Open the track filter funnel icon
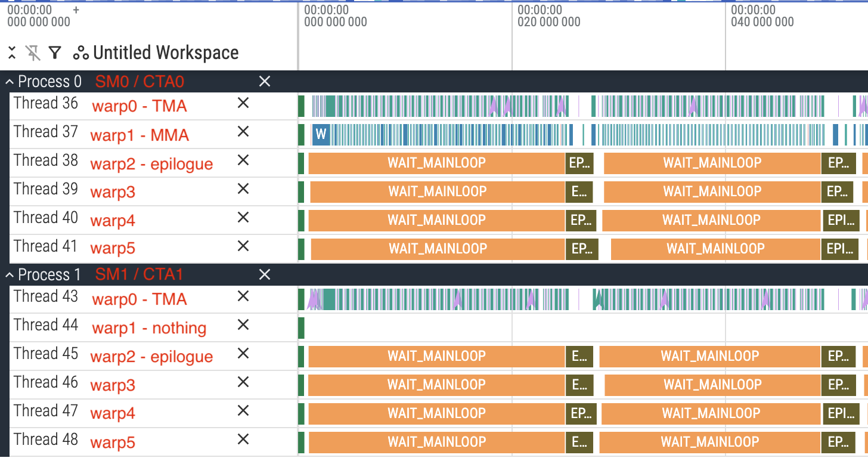This screenshot has width=868, height=464. tap(55, 53)
